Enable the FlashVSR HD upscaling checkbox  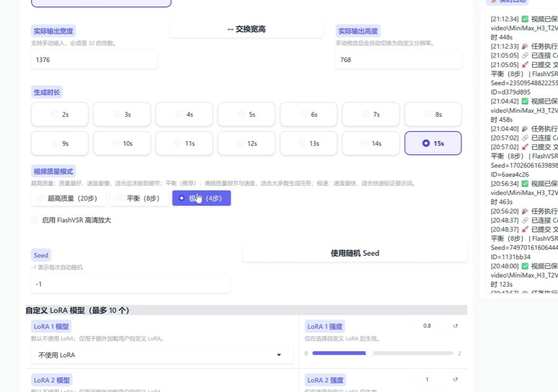click(x=35, y=220)
